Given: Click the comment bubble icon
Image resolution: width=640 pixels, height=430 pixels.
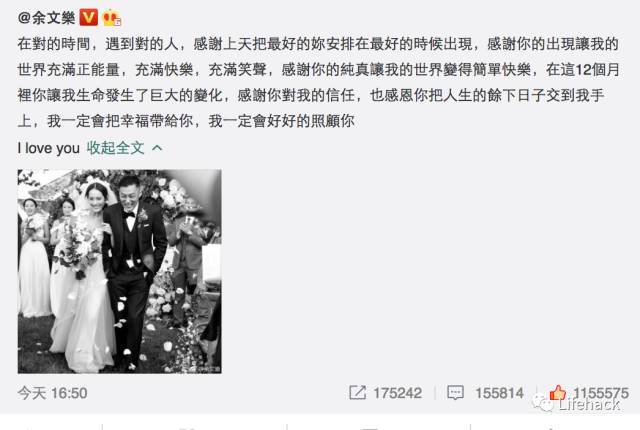Looking at the screenshot, I should coord(455,393).
